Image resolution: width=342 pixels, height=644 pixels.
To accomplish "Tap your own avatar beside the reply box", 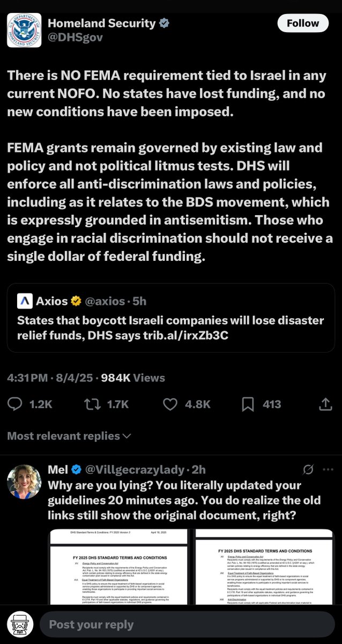I will tap(20, 624).
